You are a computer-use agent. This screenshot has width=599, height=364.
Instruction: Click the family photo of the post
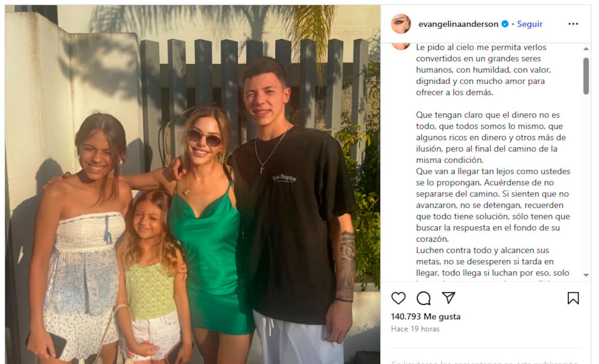pyautogui.click(x=193, y=184)
